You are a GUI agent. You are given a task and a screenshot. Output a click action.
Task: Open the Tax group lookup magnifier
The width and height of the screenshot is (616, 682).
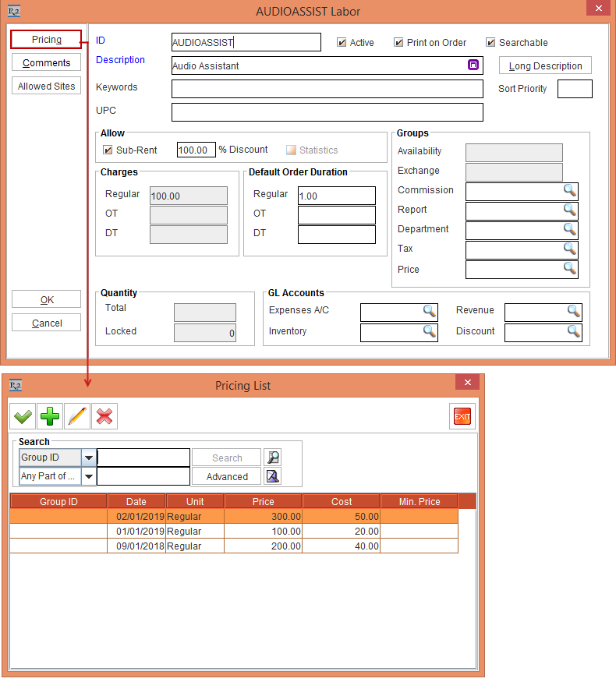570,249
